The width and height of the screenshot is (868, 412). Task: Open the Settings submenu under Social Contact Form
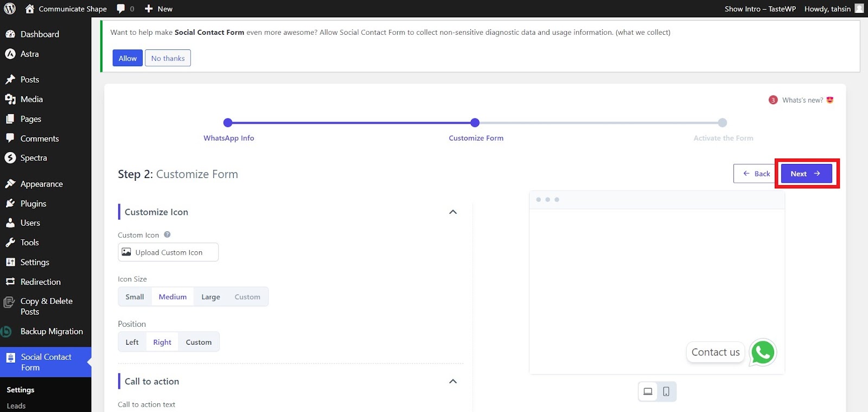[x=21, y=390]
